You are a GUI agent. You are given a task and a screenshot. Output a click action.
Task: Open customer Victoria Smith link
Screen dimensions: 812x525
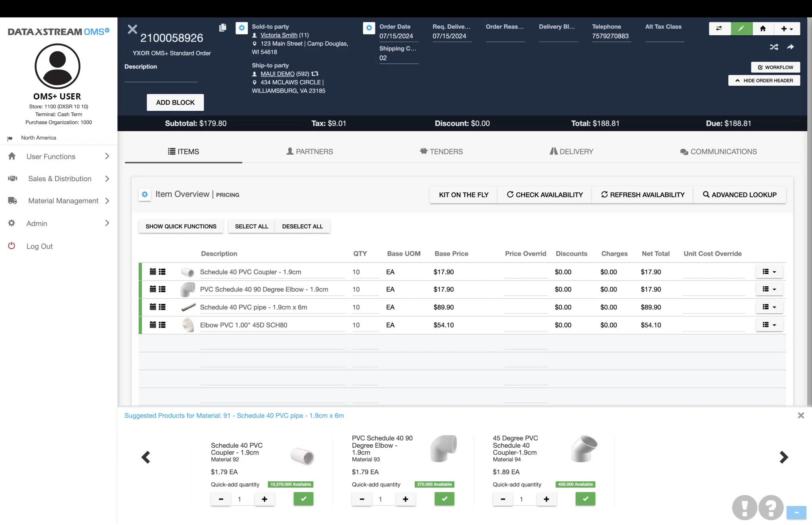click(278, 35)
